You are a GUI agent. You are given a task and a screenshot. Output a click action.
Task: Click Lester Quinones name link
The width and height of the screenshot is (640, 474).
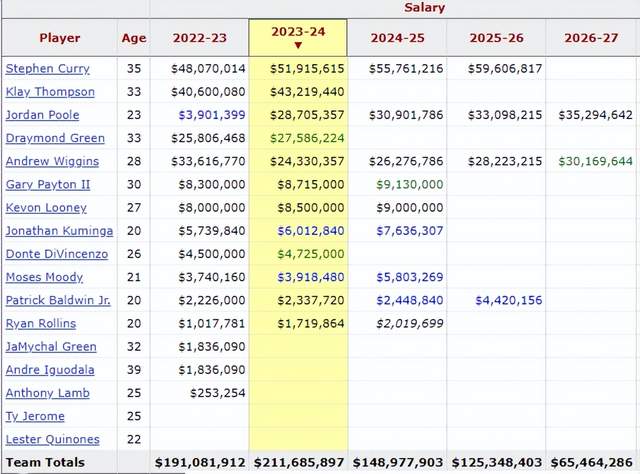[x=51, y=440]
